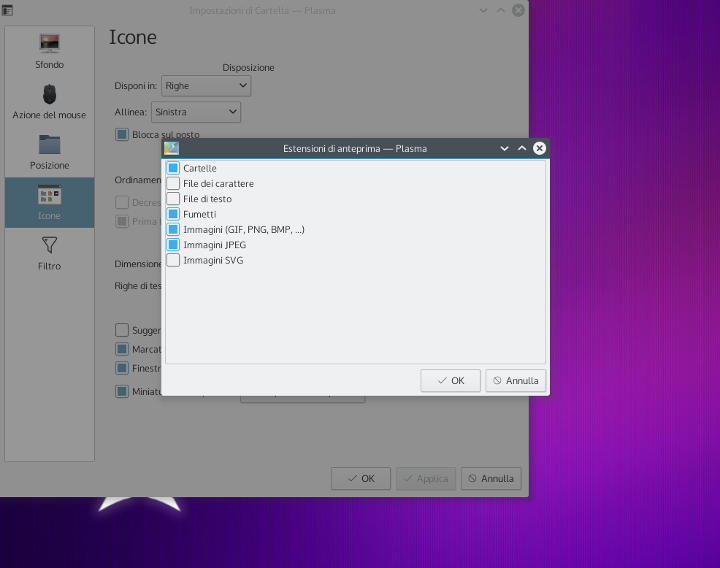Toggle Blocca sul posto checkbox
This screenshot has height=568, width=720.
pyautogui.click(x=122, y=135)
